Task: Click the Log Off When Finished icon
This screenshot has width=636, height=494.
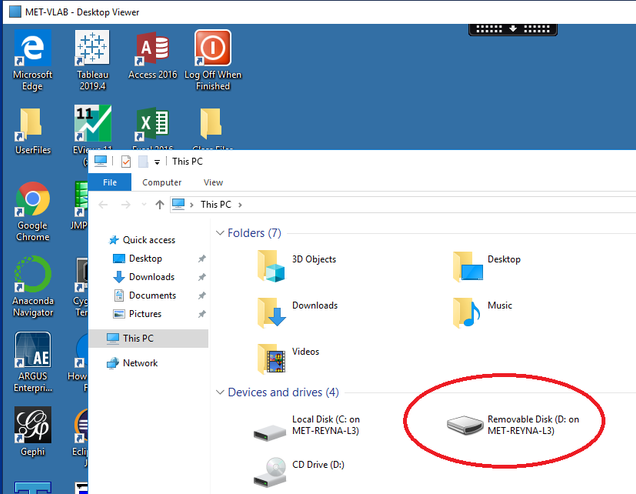Action: coord(212,48)
